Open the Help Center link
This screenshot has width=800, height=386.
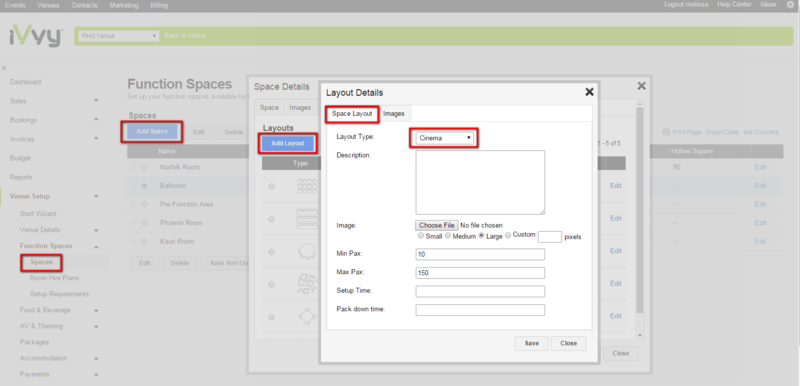tap(734, 5)
